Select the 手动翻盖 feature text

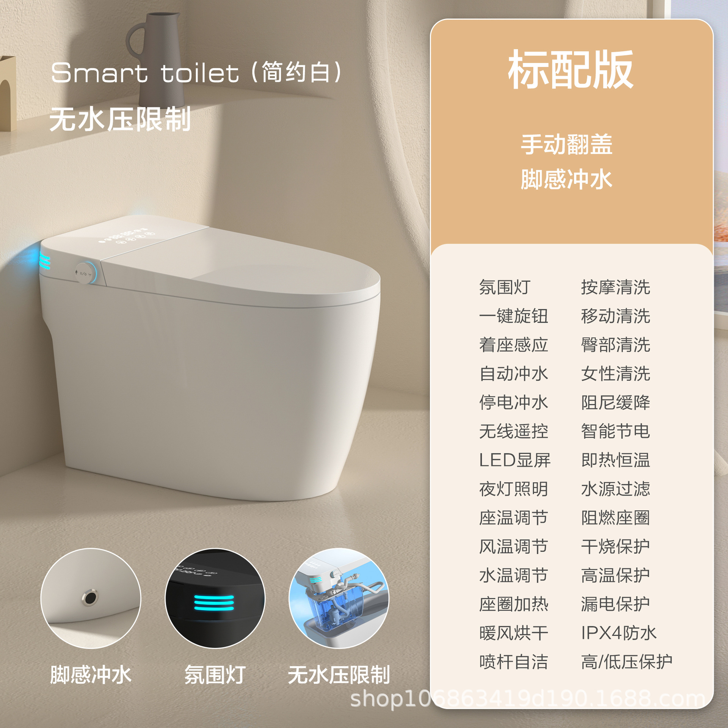(x=566, y=144)
